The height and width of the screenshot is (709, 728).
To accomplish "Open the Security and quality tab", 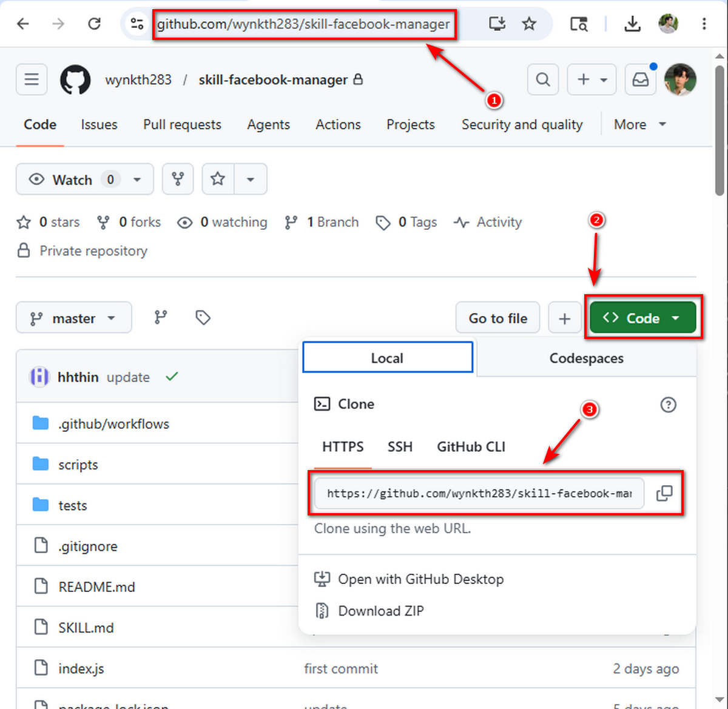I will coord(522,124).
